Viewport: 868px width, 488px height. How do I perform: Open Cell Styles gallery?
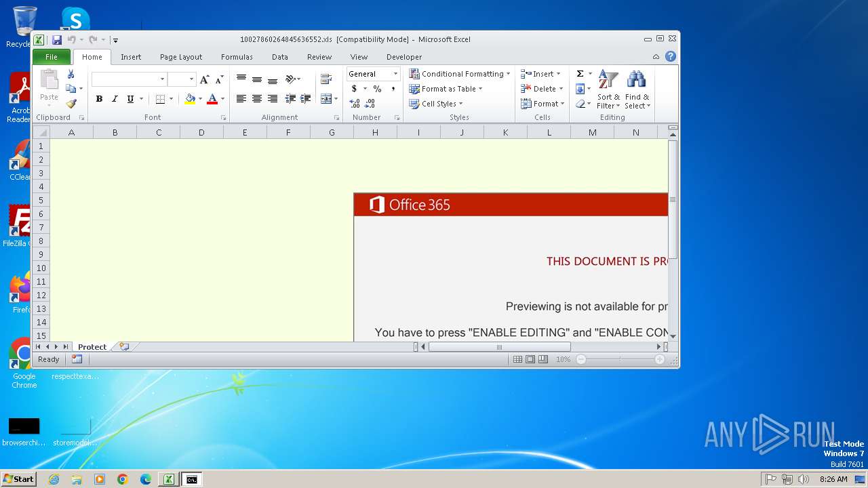(x=436, y=104)
